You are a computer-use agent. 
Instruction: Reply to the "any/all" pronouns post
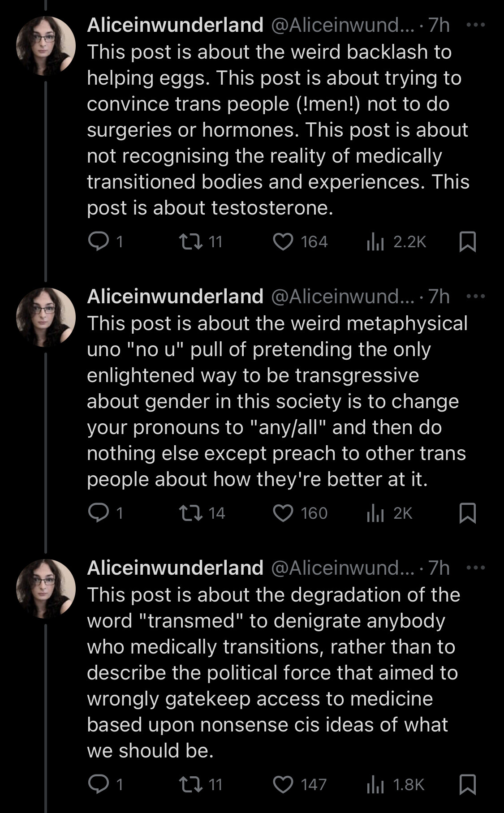97,513
